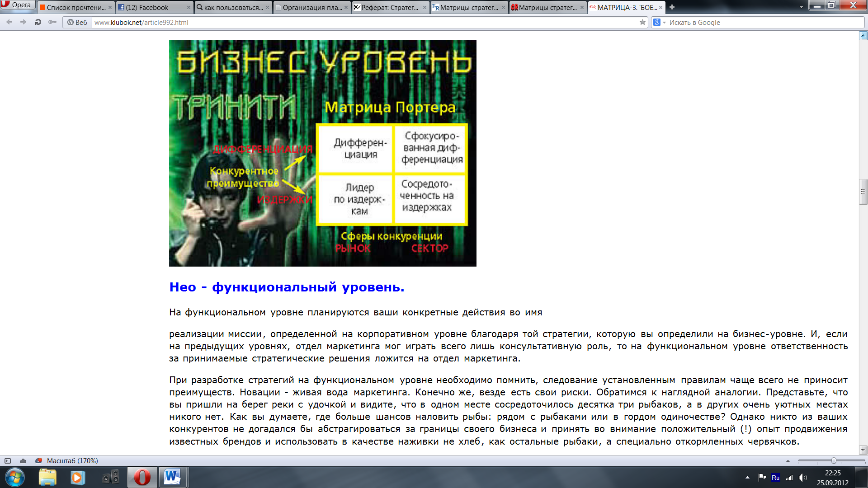
Task: Open Windows Explorer from the taskbar
Action: pyautogui.click(x=47, y=477)
